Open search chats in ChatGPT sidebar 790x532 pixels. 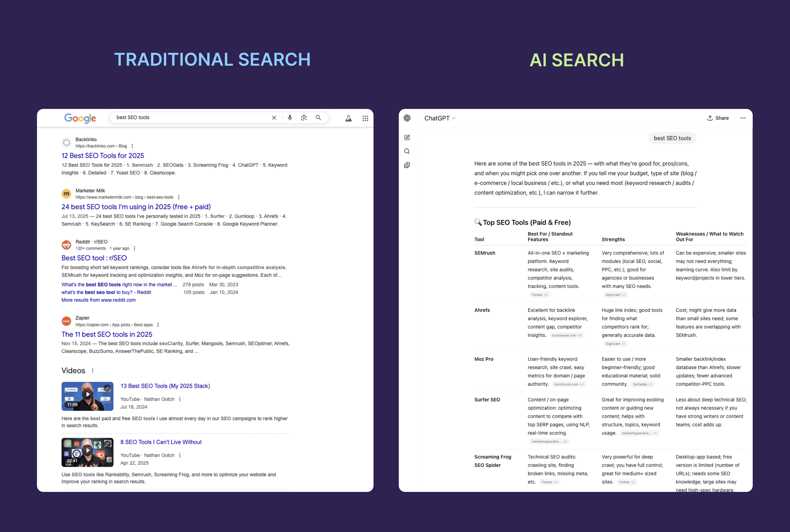[407, 151]
